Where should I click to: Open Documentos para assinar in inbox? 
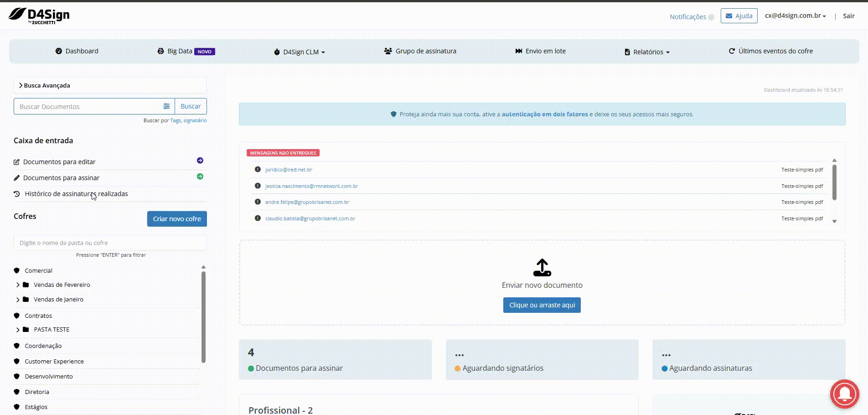(x=61, y=178)
